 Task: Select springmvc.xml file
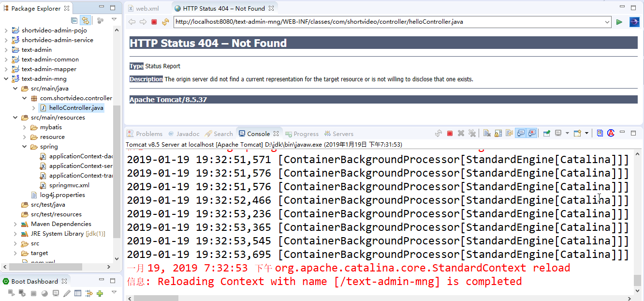pyautogui.click(x=69, y=185)
